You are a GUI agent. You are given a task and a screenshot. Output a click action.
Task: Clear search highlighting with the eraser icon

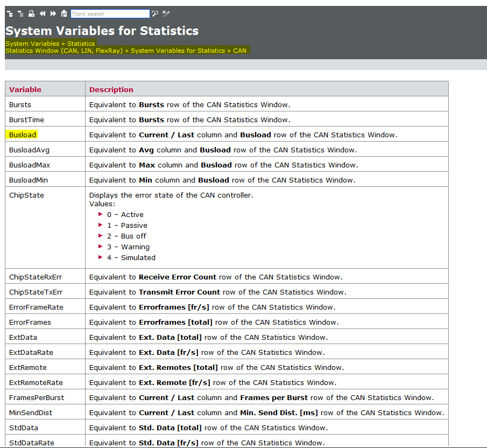click(166, 13)
